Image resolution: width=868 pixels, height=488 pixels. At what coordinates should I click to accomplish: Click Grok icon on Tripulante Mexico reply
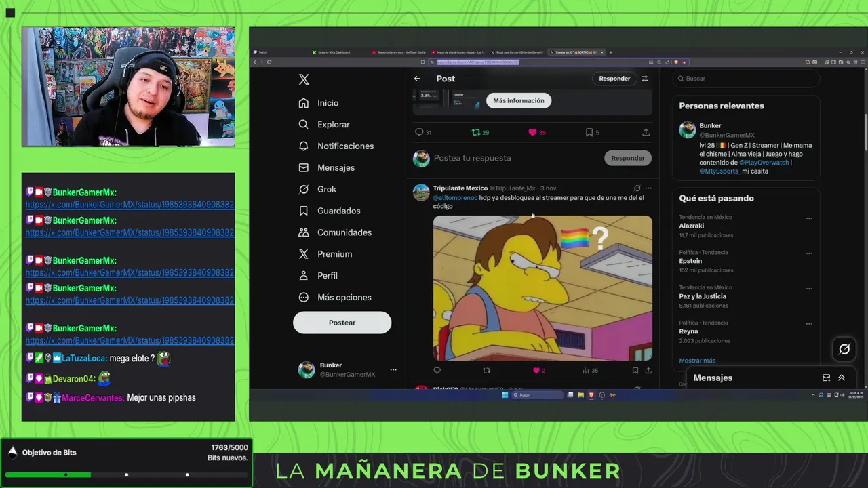coord(637,188)
